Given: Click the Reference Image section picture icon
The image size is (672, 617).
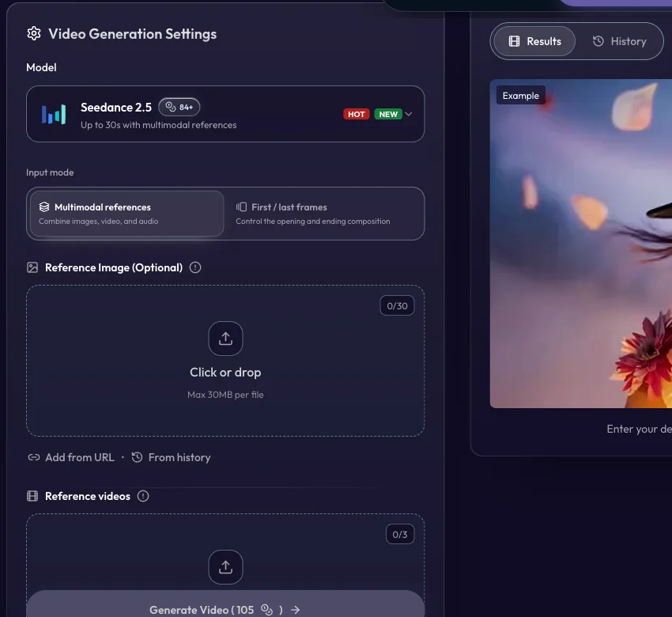Looking at the screenshot, I should pyautogui.click(x=32, y=267).
